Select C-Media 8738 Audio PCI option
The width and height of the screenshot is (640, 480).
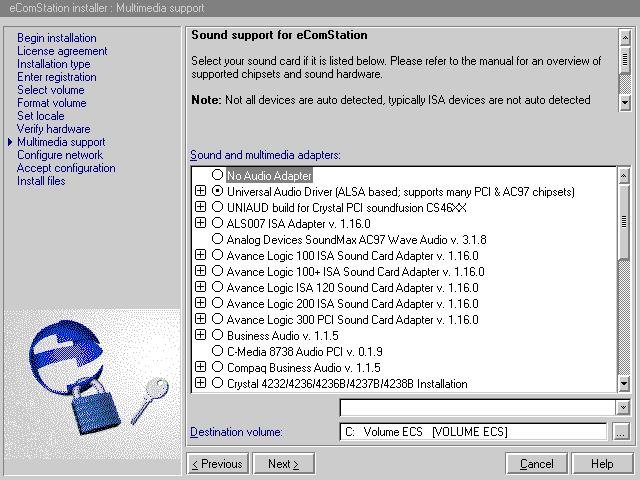[x=217, y=352]
